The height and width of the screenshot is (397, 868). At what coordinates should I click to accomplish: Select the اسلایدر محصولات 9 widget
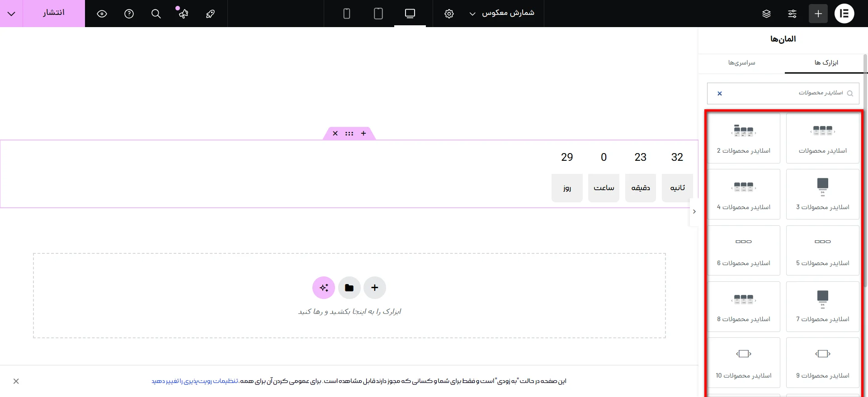[822, 363]
